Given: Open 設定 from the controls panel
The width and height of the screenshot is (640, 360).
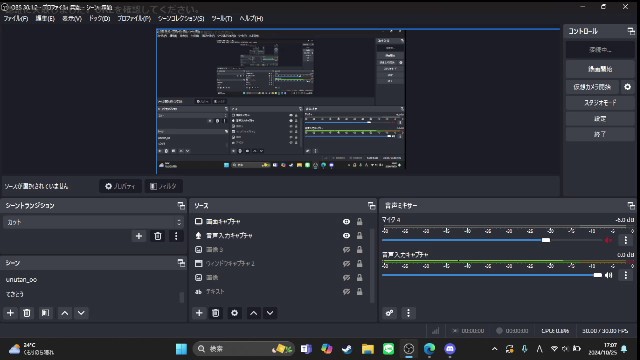Looking at the screenshot, I should (x=600, y=119).
